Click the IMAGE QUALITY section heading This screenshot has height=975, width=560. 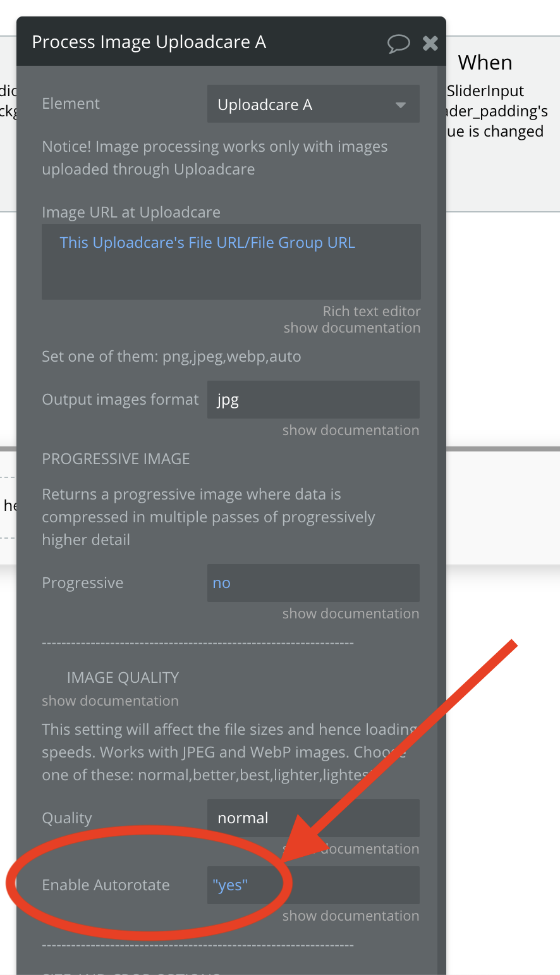click(x=123, y=678)
